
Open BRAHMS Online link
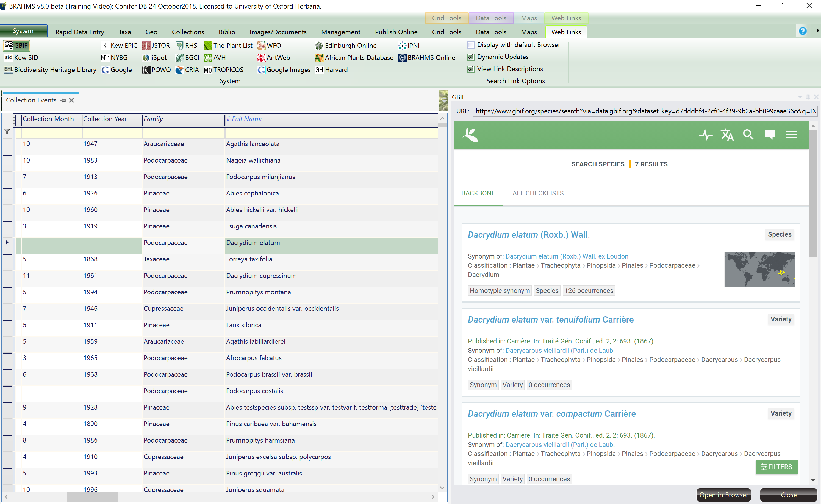coord(426,58)
